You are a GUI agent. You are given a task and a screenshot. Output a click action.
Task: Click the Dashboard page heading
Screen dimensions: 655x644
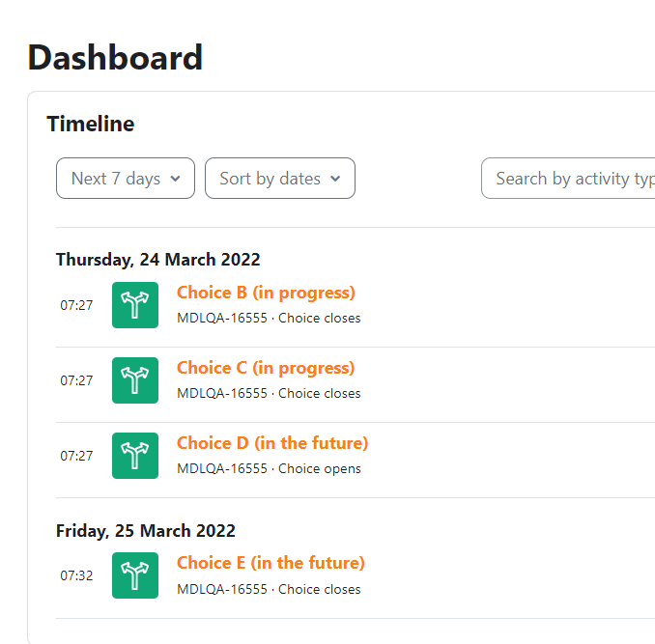pyautogui.click(x=115, y=58)
